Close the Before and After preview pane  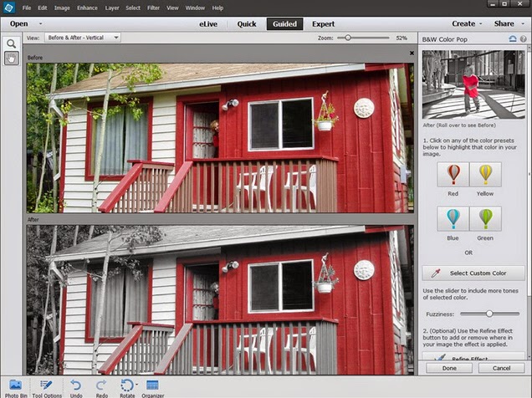(412, 53)
